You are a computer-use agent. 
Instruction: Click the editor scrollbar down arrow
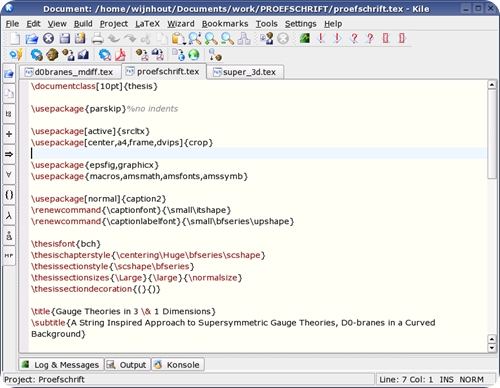click(492, 348)
